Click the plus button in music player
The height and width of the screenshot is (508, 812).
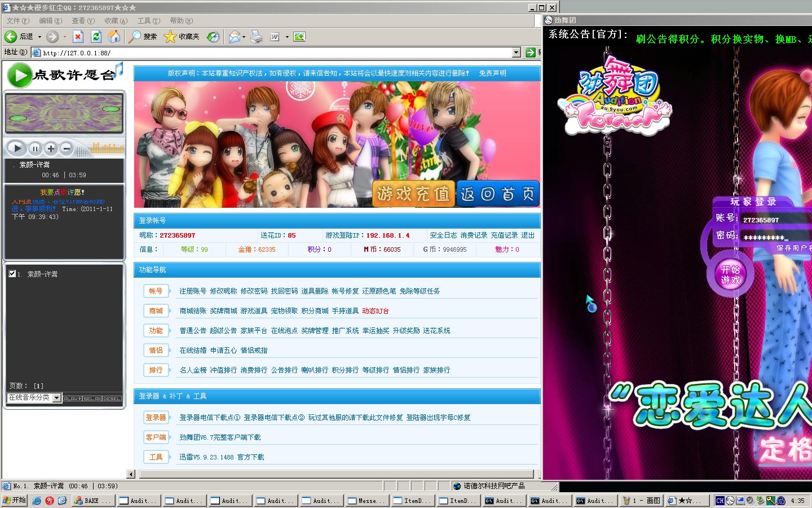tap(51, 148)
